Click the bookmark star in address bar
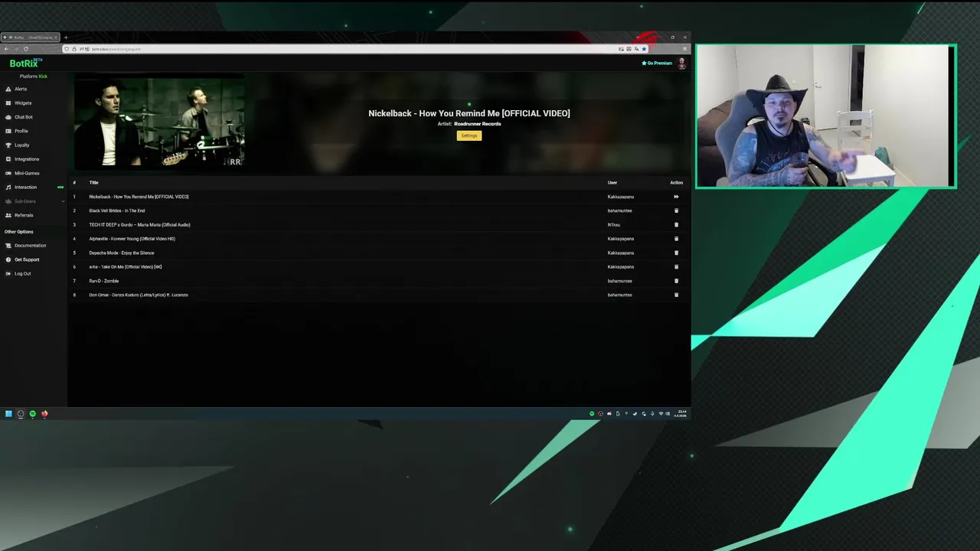The height and width of the screenshot is (551, 980). 644,49
